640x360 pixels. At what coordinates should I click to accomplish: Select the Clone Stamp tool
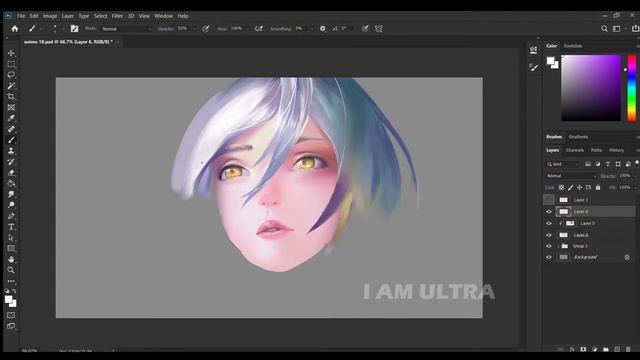click(11, 151)
